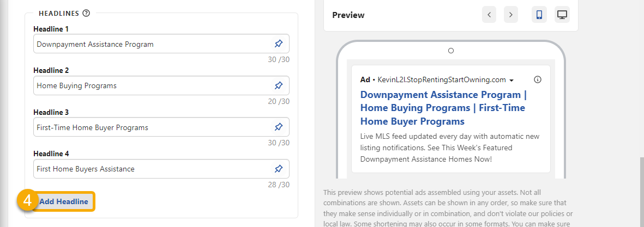
Task: Show previous ad preview
Action: coord(489,15)
